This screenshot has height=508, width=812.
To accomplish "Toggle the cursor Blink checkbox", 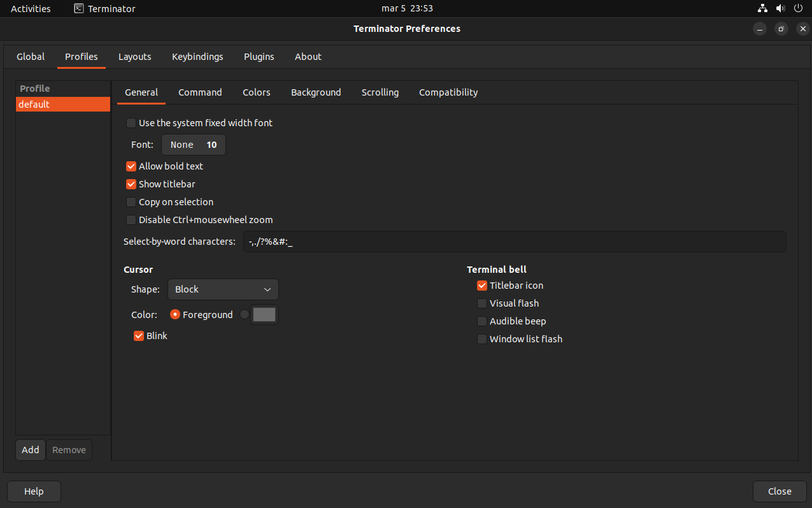I will coord(139,336).
